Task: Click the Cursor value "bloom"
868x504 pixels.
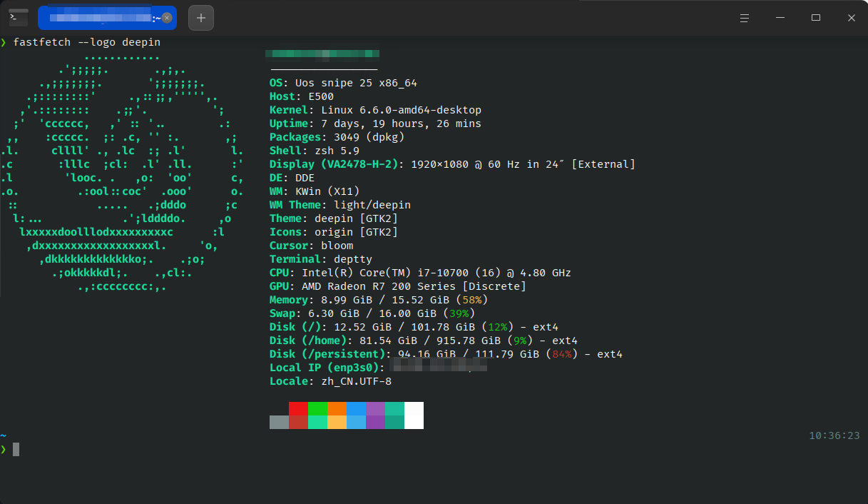Action: coord(337,246)
